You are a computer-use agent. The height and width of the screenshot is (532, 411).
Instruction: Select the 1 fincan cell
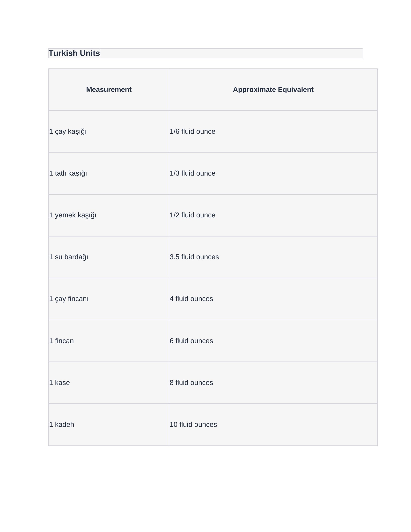pyautogui.click(x=109, y=341)
